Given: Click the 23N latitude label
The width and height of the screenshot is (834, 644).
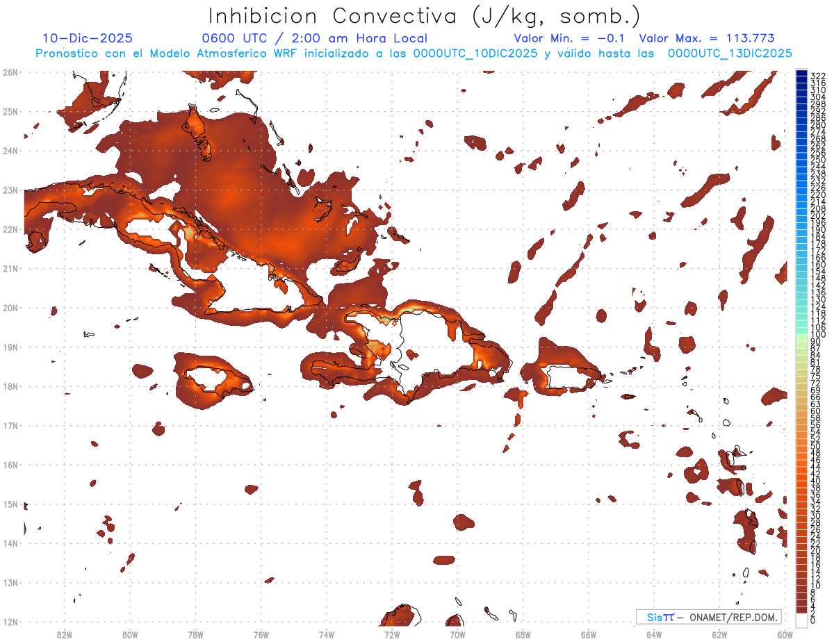Looking at the screenshot, I should [10, 190].
